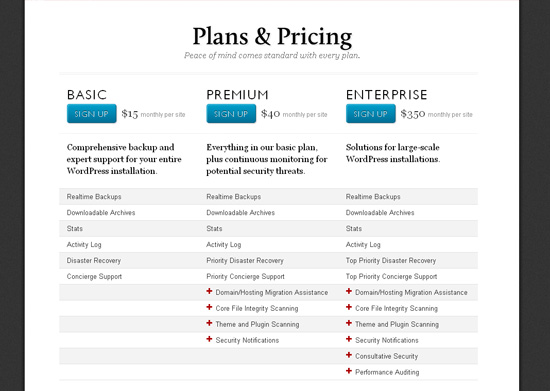Click the Premium plan Sign Up button
This screenshot has height=391, width=550.
(231, 114)
